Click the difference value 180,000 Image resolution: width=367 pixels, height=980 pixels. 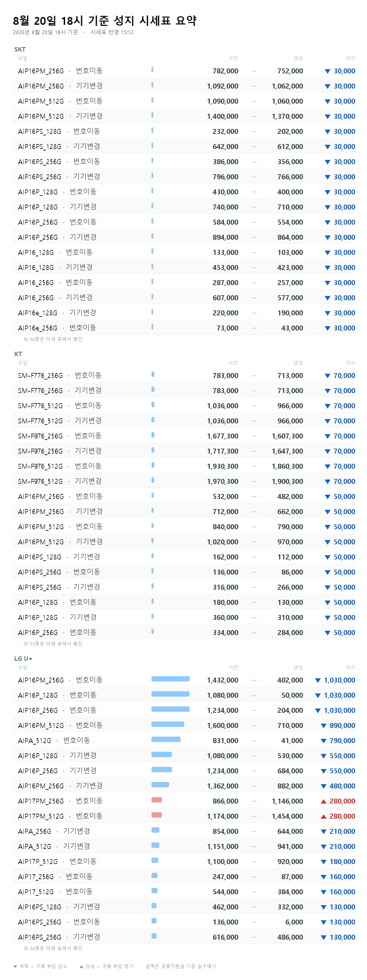click(x=342, y=862)
